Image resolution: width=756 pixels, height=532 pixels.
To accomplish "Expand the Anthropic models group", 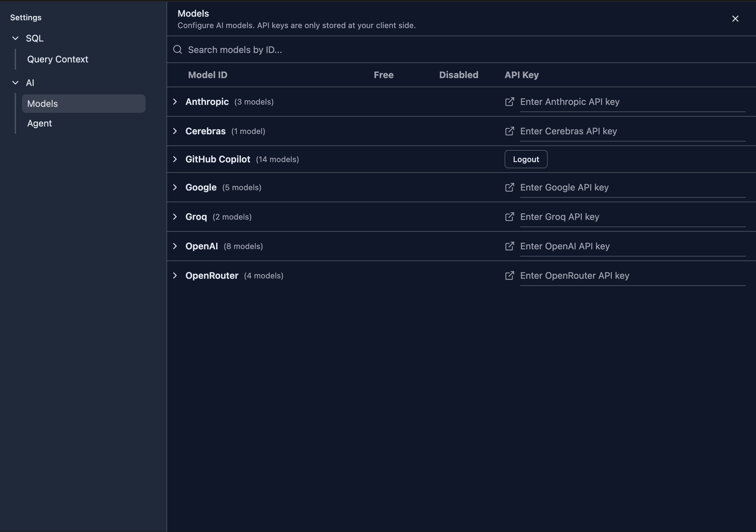I will point(175,102).
